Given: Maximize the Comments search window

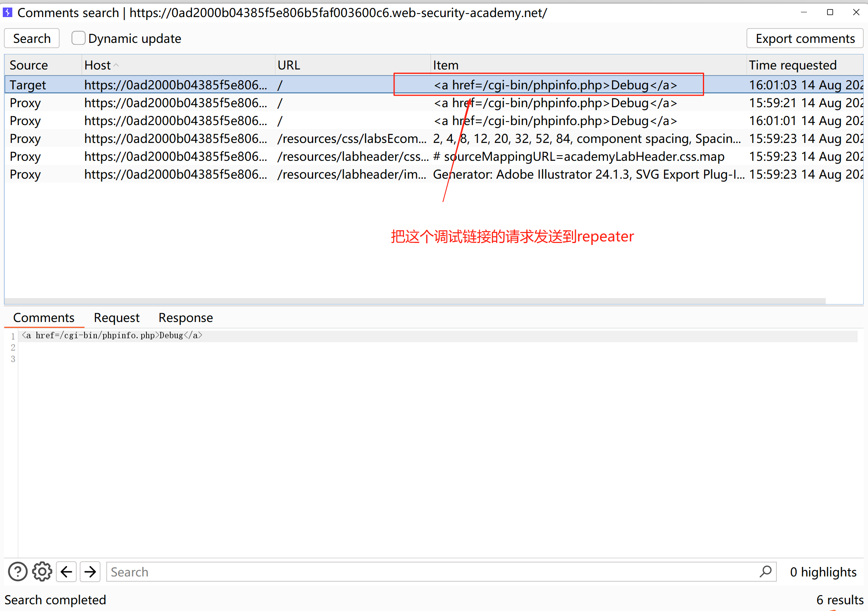Looking at the screenshot, I should [x=830, y=12].
